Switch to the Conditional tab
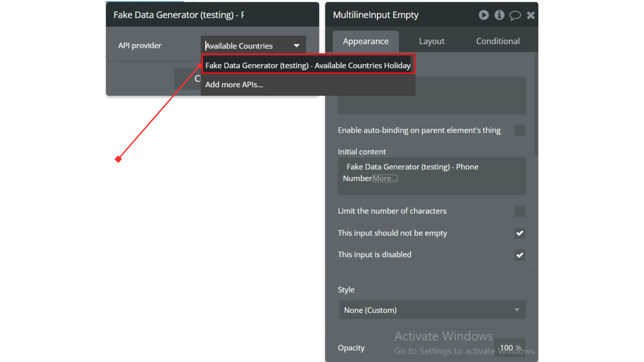644x362 pixels. coord(498,41)
